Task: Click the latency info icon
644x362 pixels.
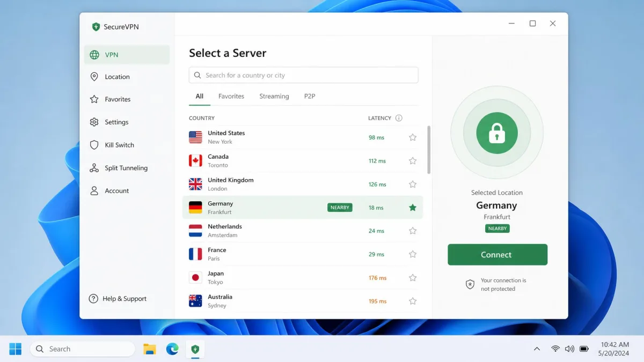Action: (x=399, y=118)
